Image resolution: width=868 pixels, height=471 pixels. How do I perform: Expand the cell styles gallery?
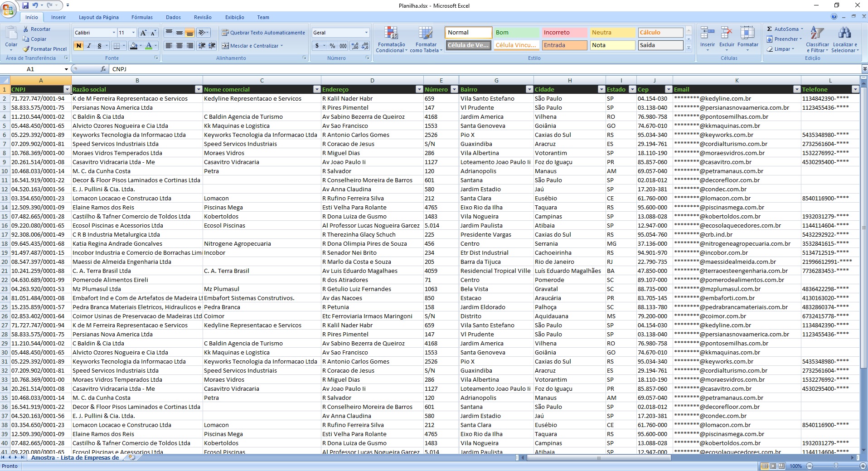pyautogui.click(x=689, y=48)
